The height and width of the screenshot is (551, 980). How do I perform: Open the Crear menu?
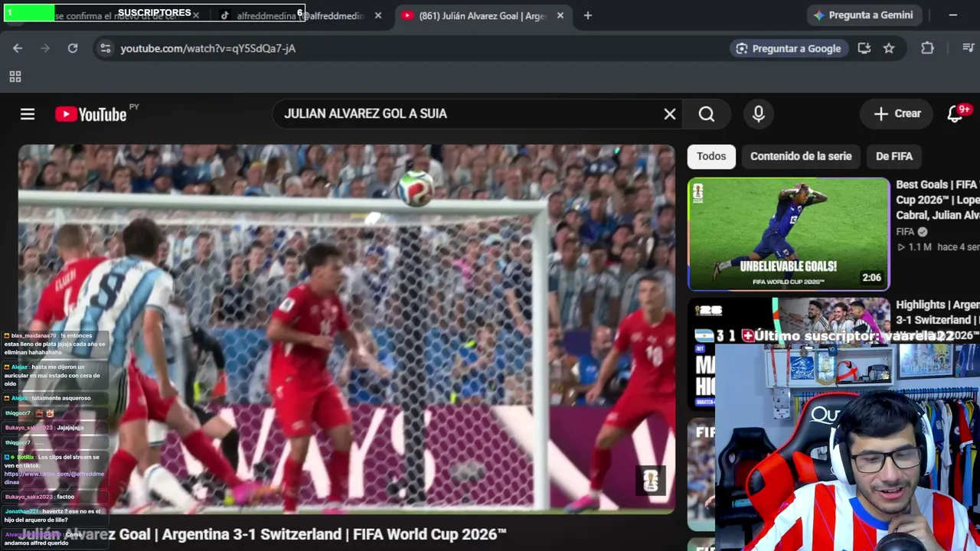pos(898,114)
